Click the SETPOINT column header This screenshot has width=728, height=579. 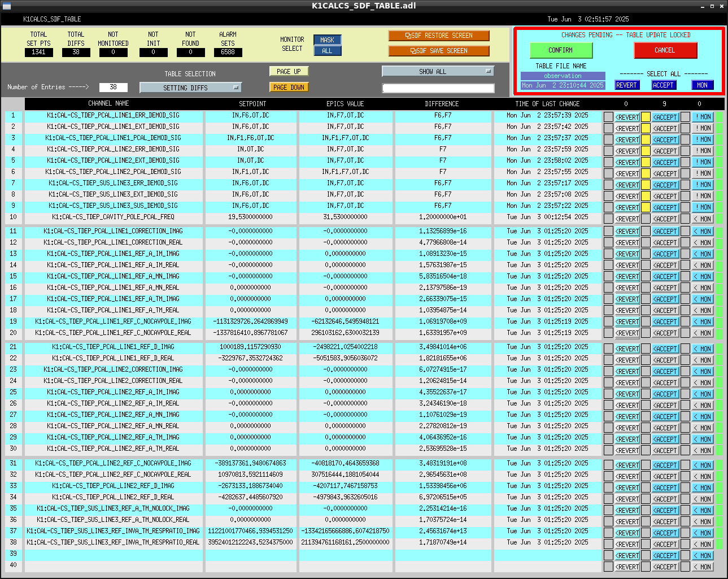pos(252,104)
